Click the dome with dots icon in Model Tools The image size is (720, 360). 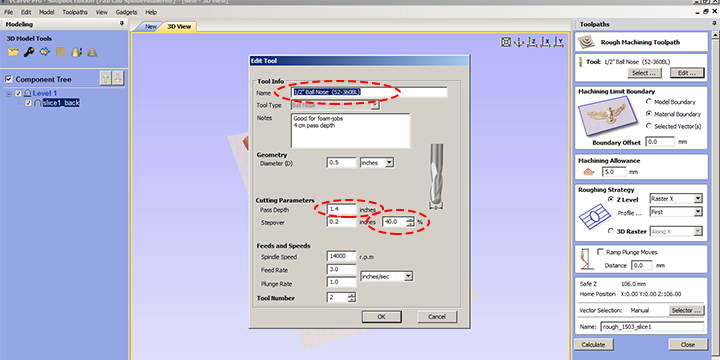(76, 52)
